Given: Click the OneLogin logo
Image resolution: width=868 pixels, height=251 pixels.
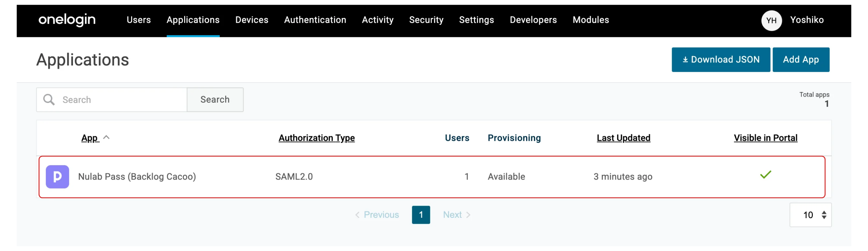Looking at the screenshot, I should tap(67, 20).
